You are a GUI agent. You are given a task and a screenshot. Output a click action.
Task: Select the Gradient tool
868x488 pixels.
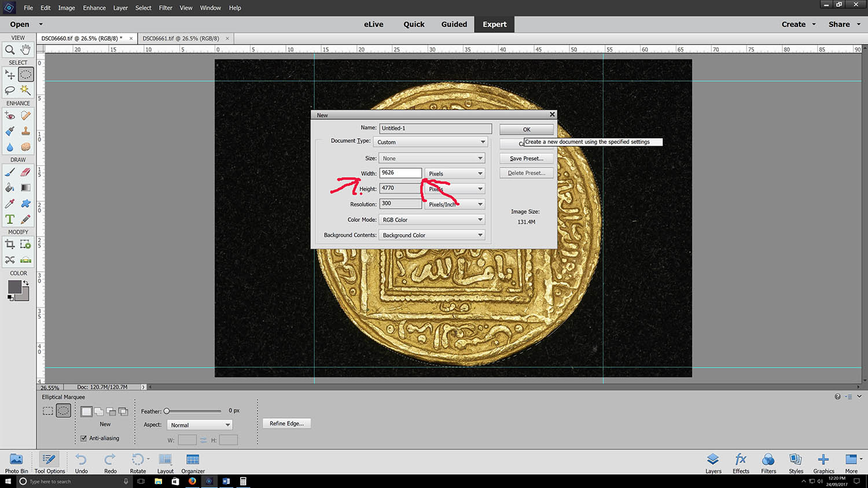25,188
